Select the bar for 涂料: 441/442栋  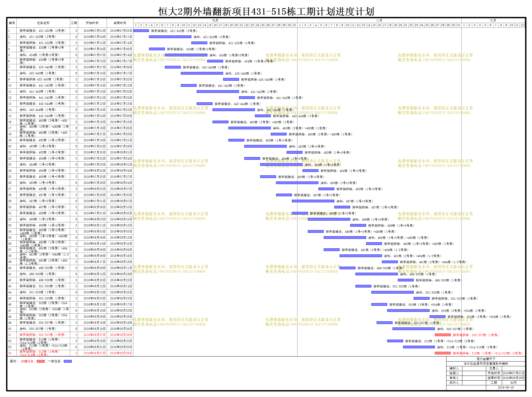tap(218, 92)
